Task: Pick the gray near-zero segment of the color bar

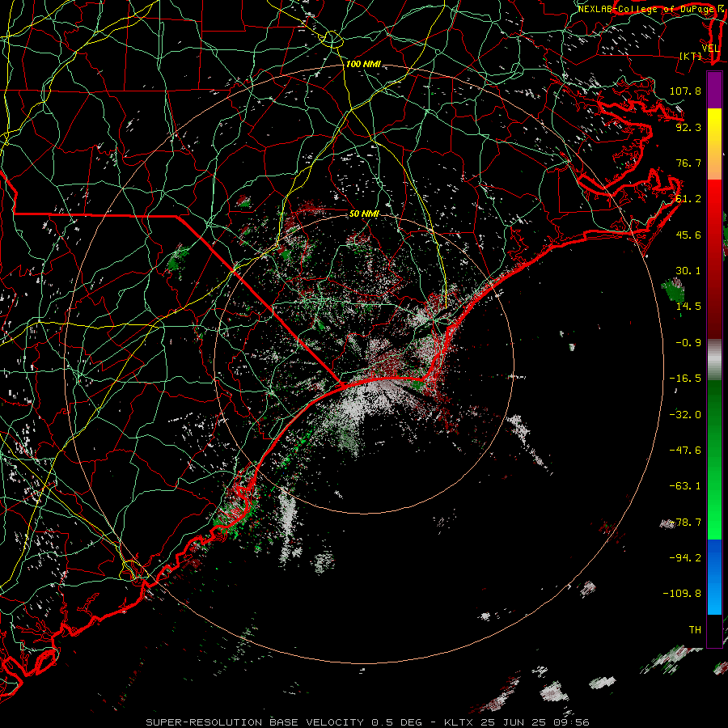Action: [714, 360]
